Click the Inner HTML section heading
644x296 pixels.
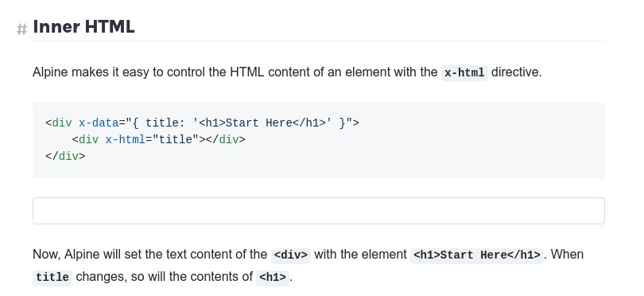tap(83, 27)
